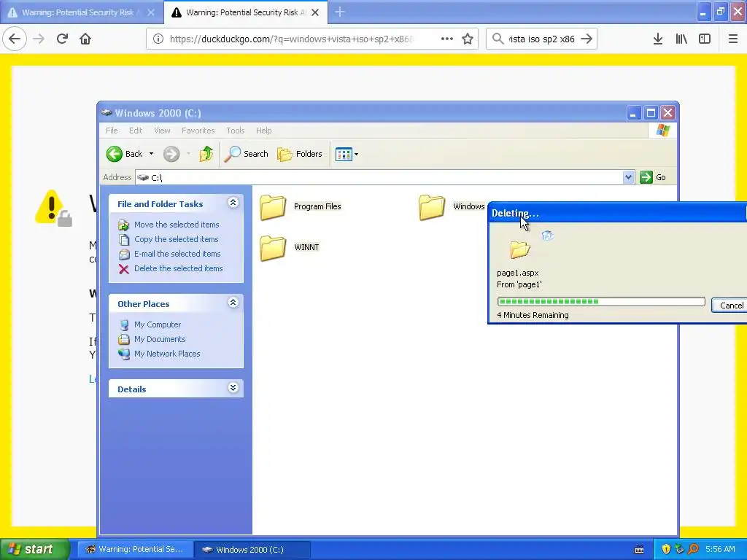Click the security shield tray icon
747x560 pixels.
[666, 549]
